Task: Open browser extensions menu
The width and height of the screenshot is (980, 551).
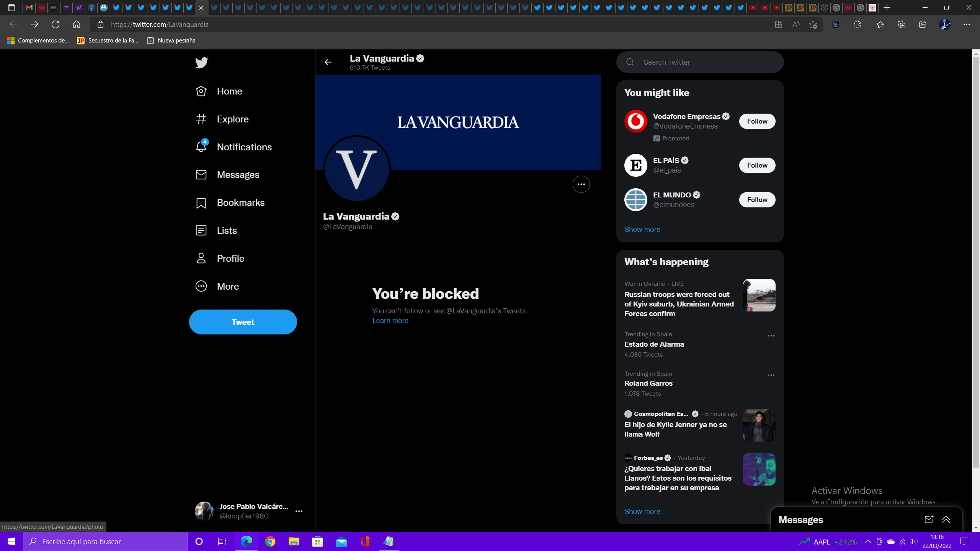Action: (857, 24)
